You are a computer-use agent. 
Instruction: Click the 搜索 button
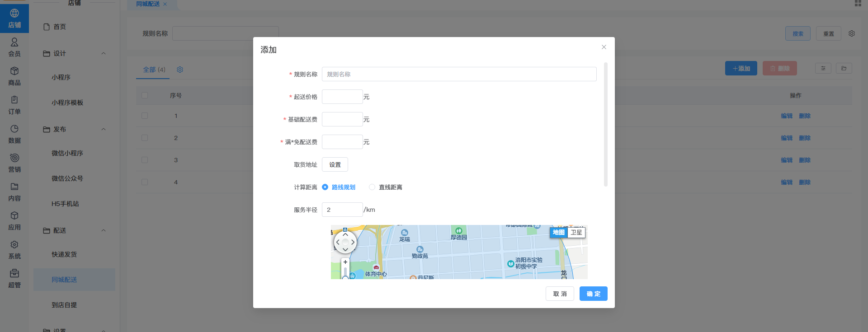pyautogui.click(x=798, y=33)
